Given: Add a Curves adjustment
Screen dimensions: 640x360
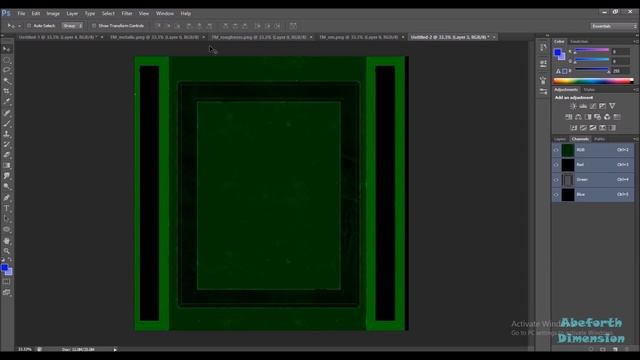Looking at the screenshot, I should click(593, 106).
